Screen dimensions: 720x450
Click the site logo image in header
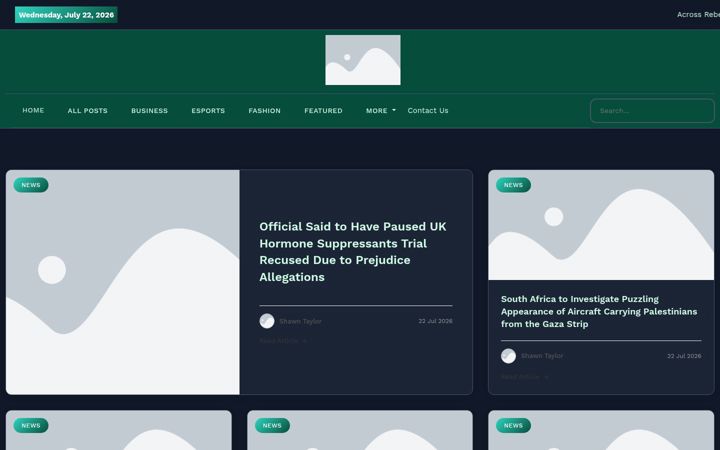click(x=363, y=60)
